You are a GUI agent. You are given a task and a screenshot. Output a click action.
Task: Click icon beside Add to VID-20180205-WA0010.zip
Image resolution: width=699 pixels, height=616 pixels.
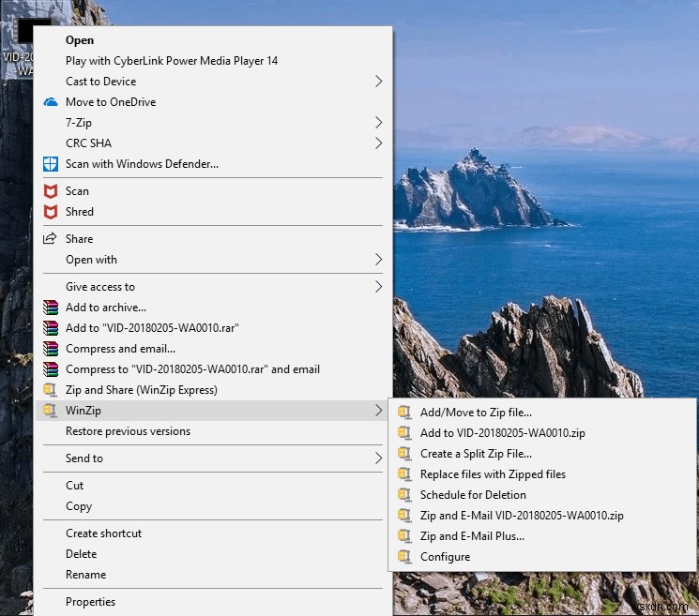(404, 433)
